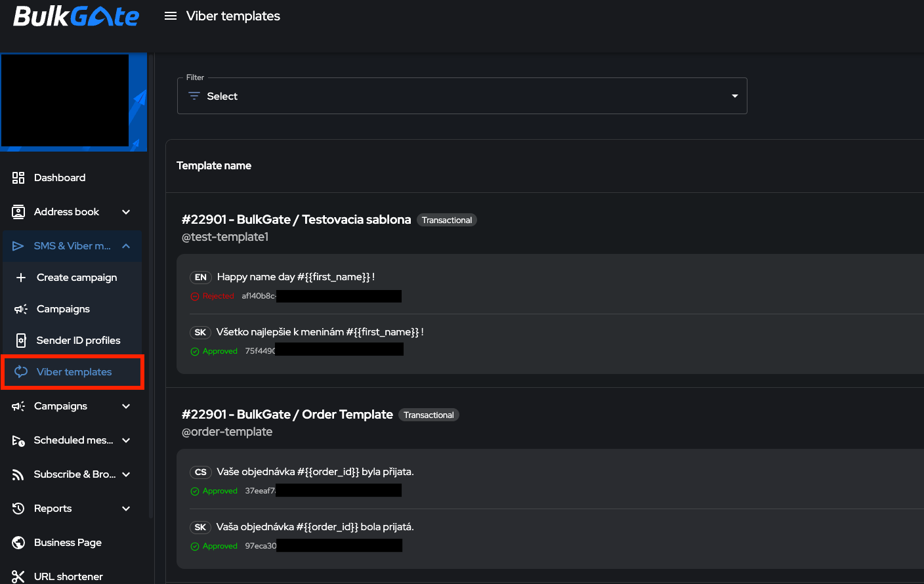
Task: Click the Reports history icon
Action: pyautogui.click(x=18, y=509)
